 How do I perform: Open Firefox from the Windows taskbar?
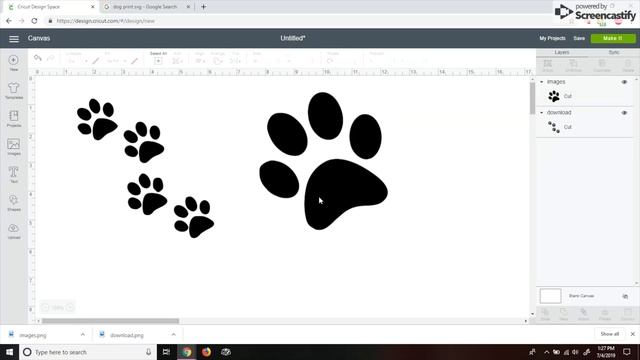tap(206, 352)
